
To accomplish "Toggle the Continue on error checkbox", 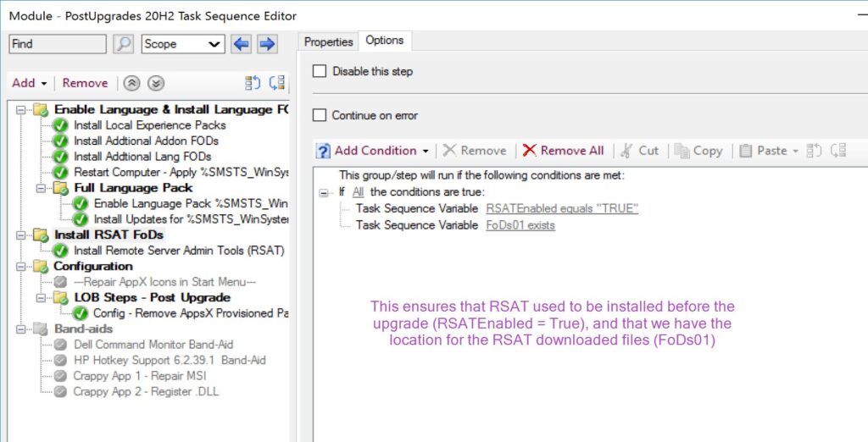I will point(320,115).
